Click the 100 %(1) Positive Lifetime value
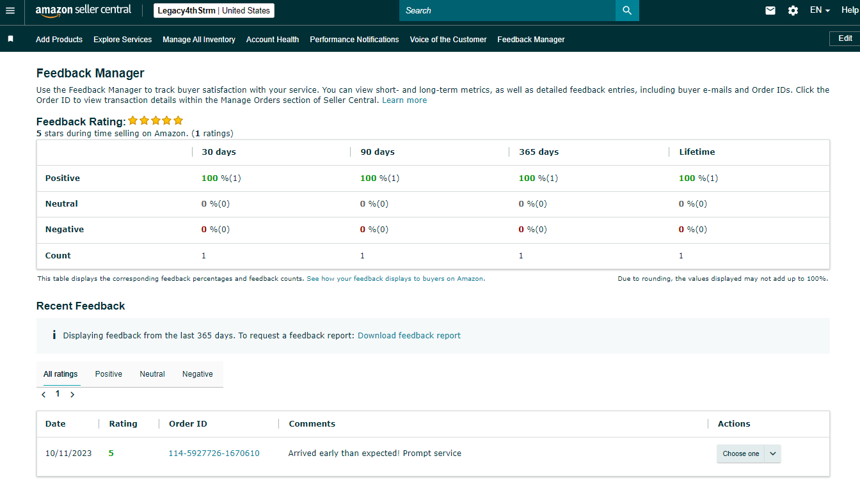Screen dimensions: 860x504 pyautogui.click(x=699, y=178)
